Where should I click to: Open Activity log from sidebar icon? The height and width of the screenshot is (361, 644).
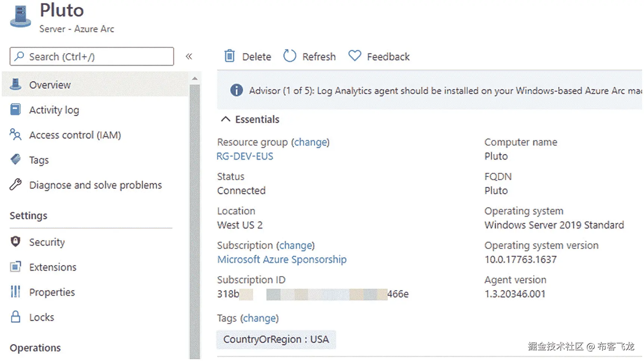pos(15,110)
